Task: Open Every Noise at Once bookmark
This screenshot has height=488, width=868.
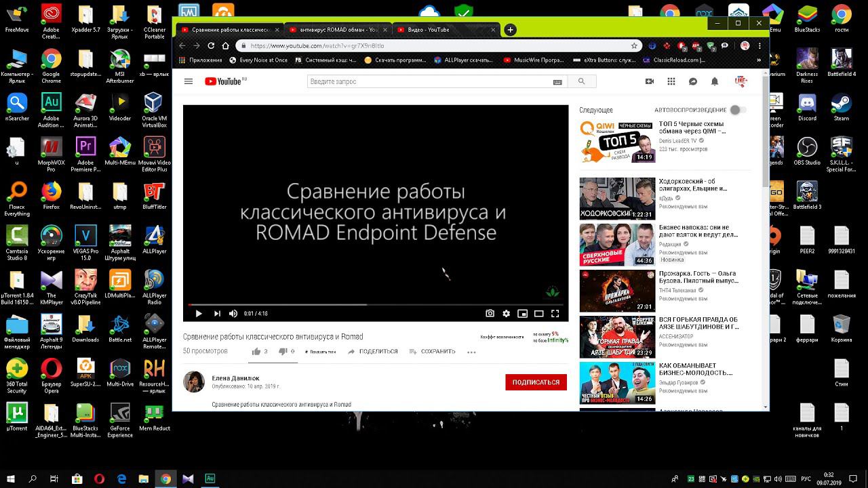Action: [258, 60]
